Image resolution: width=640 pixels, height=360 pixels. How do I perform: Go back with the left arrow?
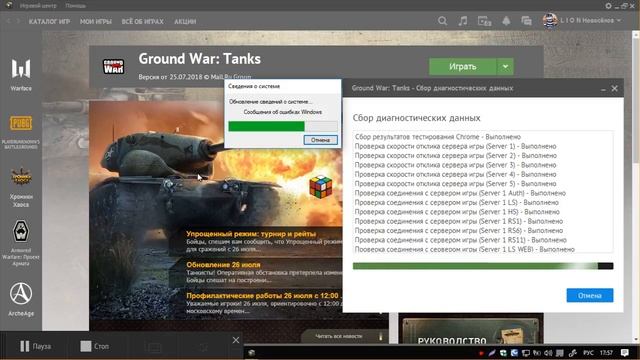pyautogui.click(x=8, y=21)
